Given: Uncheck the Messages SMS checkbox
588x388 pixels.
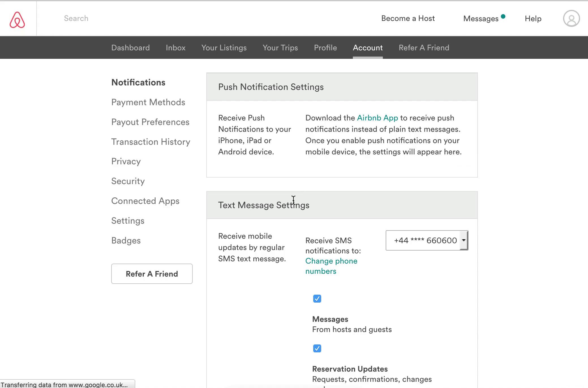Looking at the screenshot, I should coord(317,299).
